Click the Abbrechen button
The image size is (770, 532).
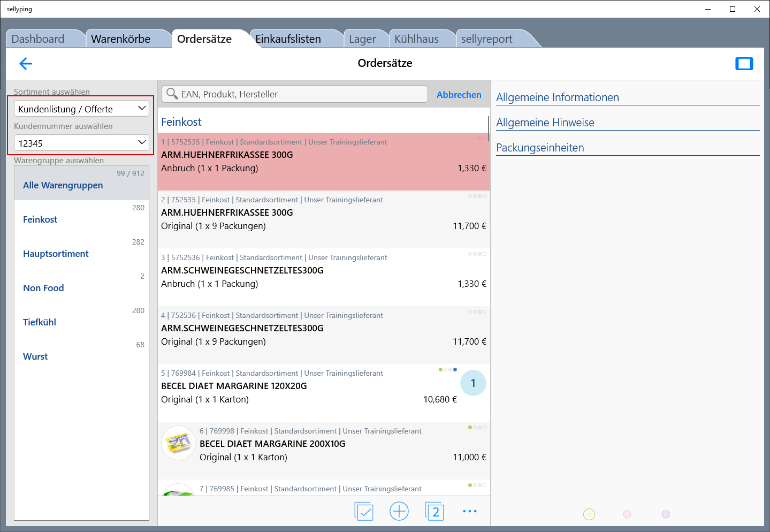[x=459, y=95]
